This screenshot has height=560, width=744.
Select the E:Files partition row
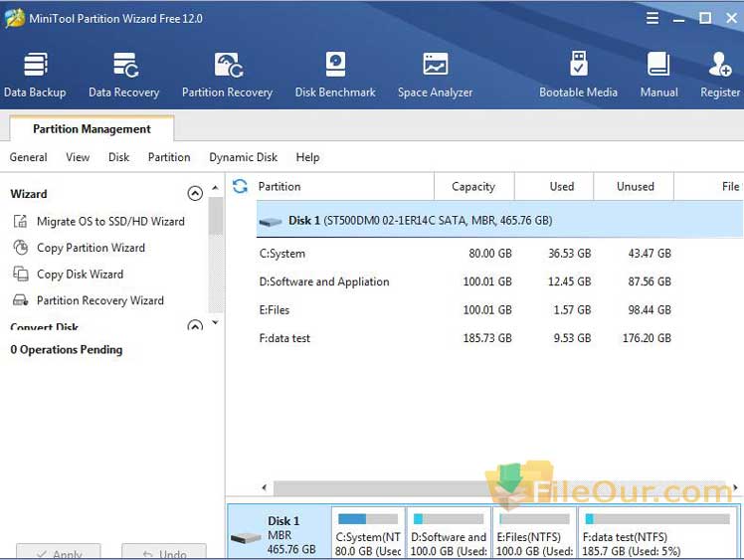pos(499,310)
